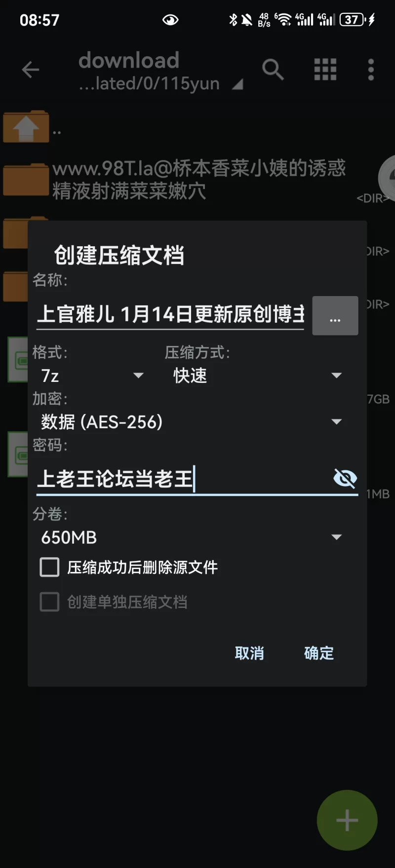Focus the archive name input field
The height and width of the screenshot is (868, 395).
pos(170,314)
